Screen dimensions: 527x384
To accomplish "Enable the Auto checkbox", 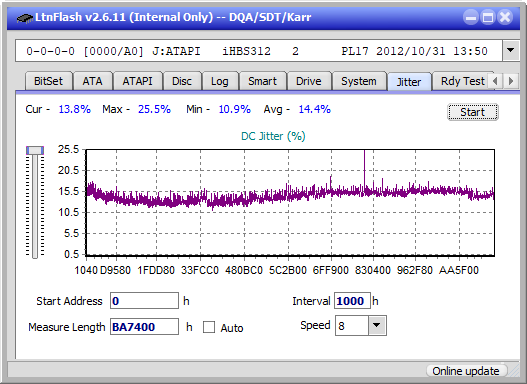I will pos(209,327).
